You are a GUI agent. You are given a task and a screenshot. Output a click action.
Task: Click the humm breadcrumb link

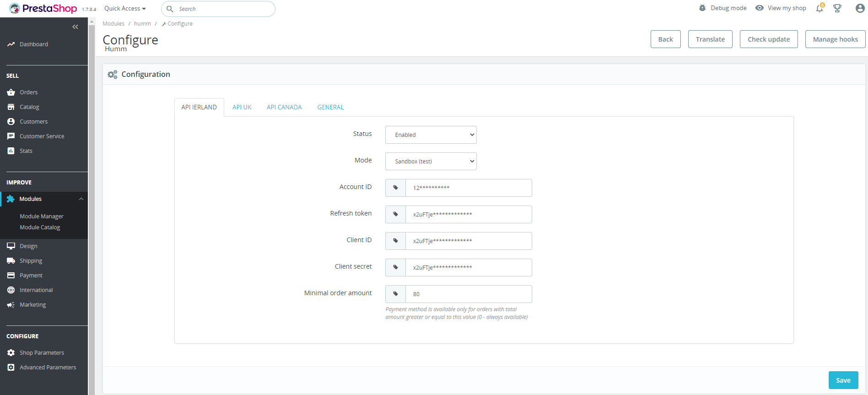[x=142, y=24]
